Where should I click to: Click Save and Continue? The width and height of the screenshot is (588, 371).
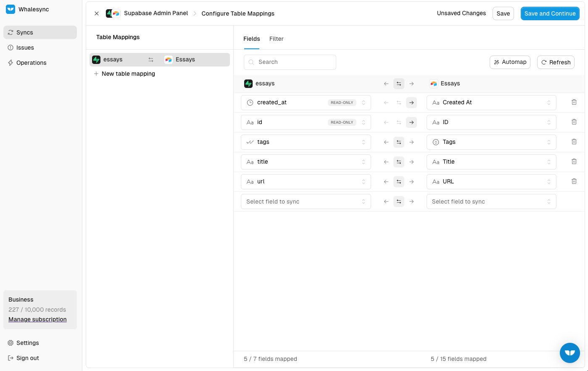tap(550, 13)
